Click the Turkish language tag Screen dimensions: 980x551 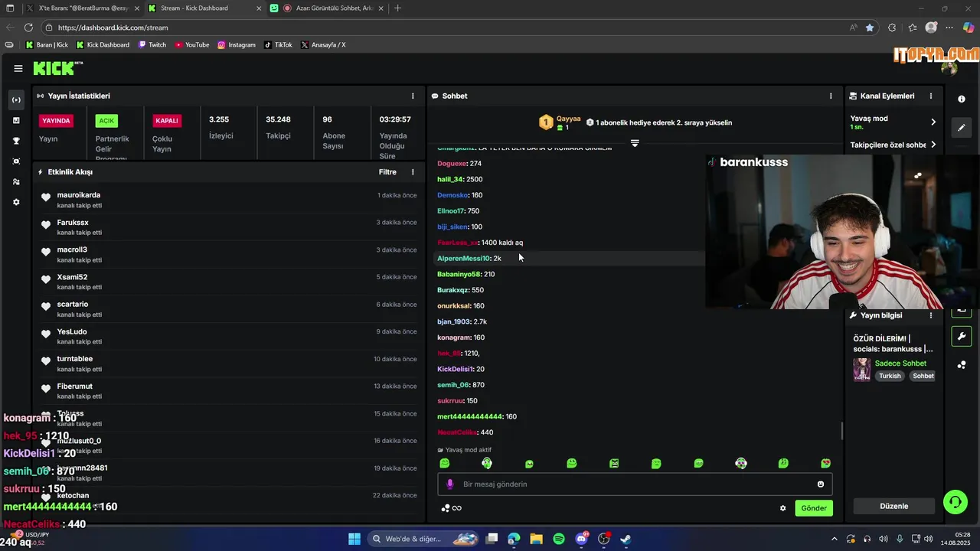890,376
